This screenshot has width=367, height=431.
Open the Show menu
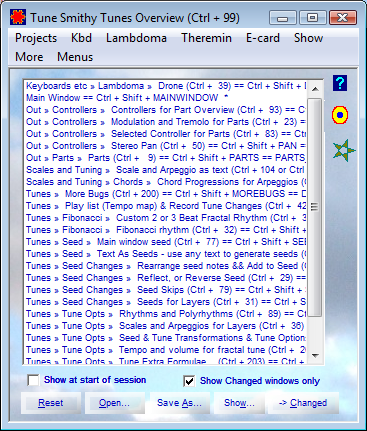coord(308,38)
